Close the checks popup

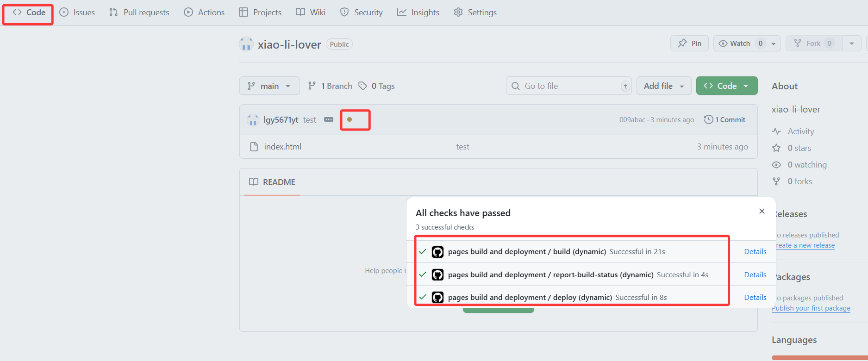click(762, 211)
